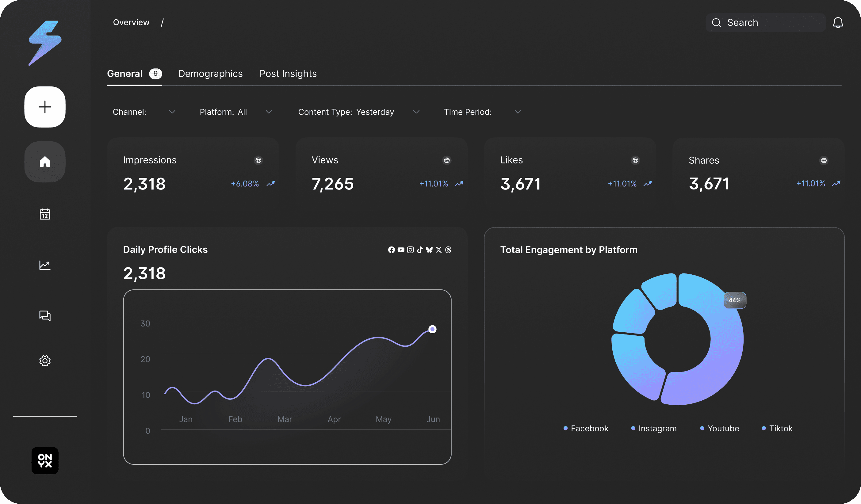Click the globe icon on Impressions card
Screen dimensions: 861x504
(258, 160)
